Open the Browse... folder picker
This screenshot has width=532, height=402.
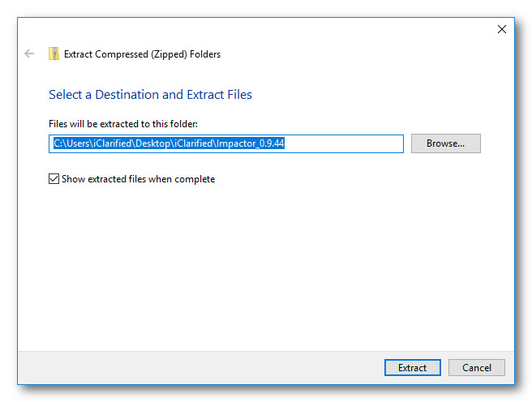point(445,143)
